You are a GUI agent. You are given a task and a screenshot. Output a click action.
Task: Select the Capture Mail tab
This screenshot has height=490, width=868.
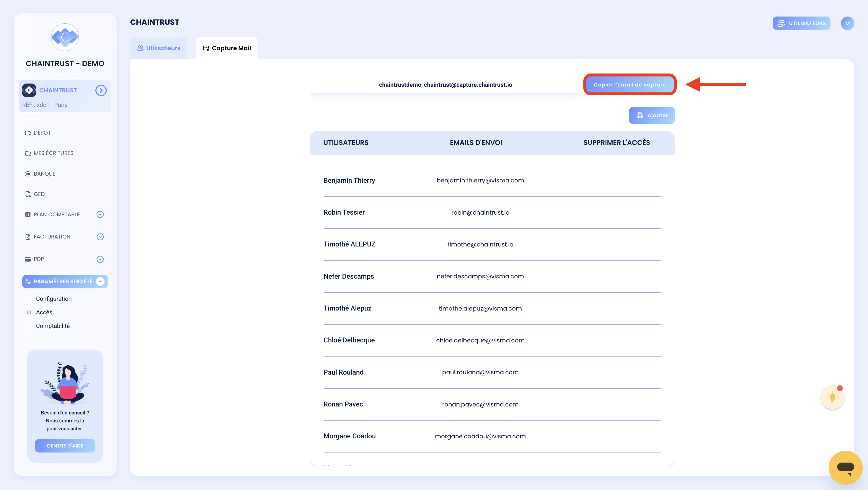point(227,48)
